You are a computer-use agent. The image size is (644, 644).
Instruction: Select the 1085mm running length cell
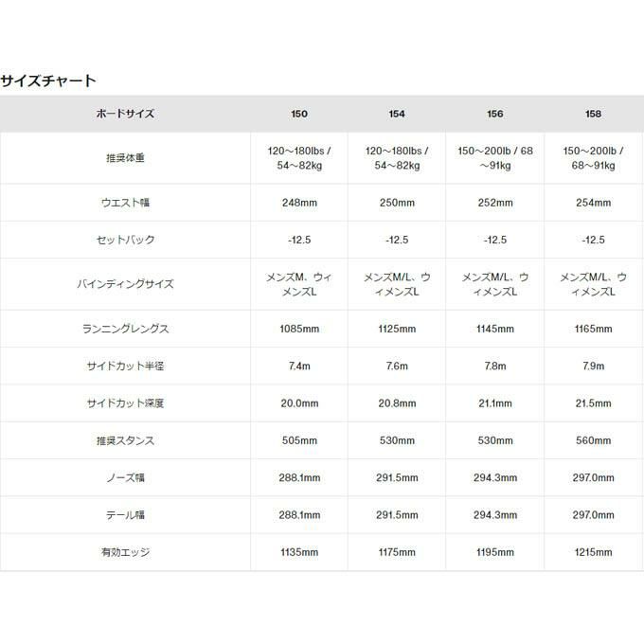coord(299,329)
